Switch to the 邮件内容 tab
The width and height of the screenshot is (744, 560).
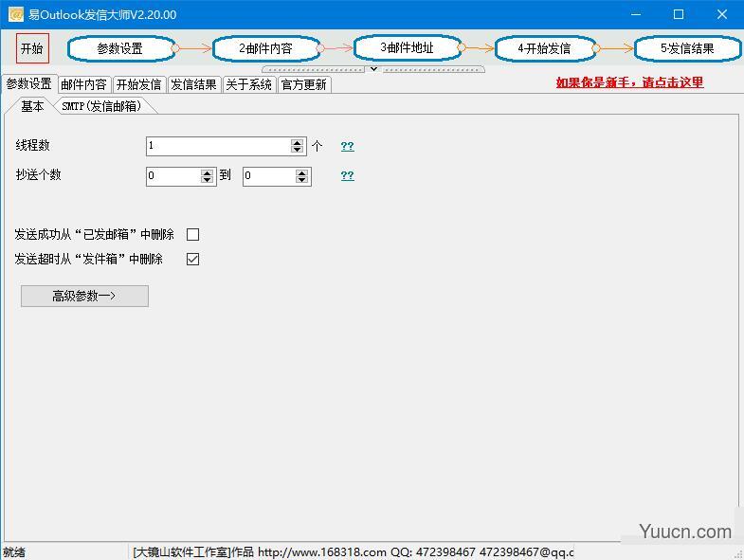[84, 84]
